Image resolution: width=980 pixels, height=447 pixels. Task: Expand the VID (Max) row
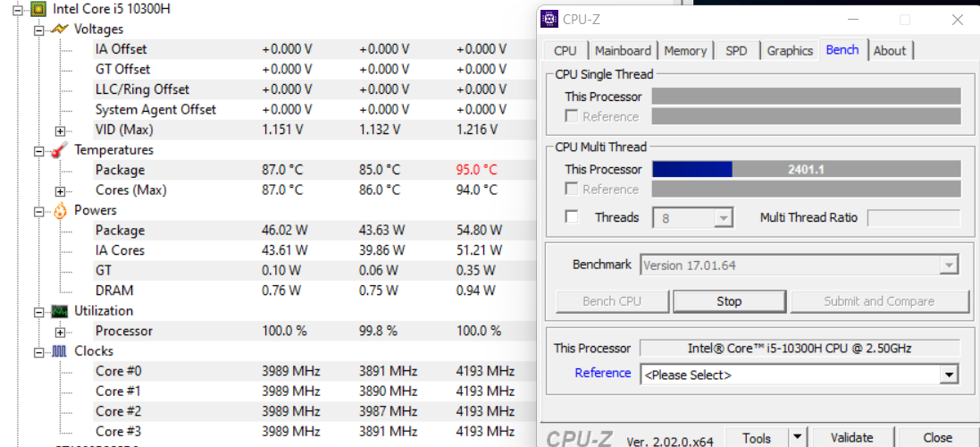tap(60, 131)
